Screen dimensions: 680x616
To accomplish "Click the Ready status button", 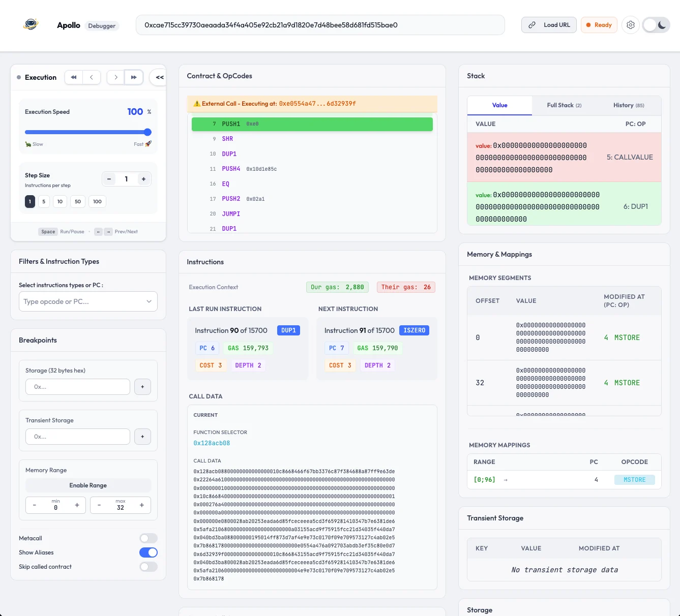I will point(599,25).
